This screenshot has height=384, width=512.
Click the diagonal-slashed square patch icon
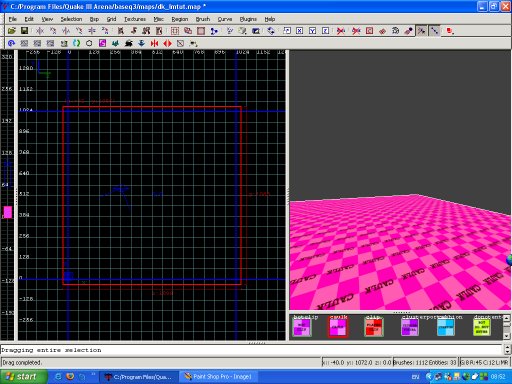tap(180, 43)
